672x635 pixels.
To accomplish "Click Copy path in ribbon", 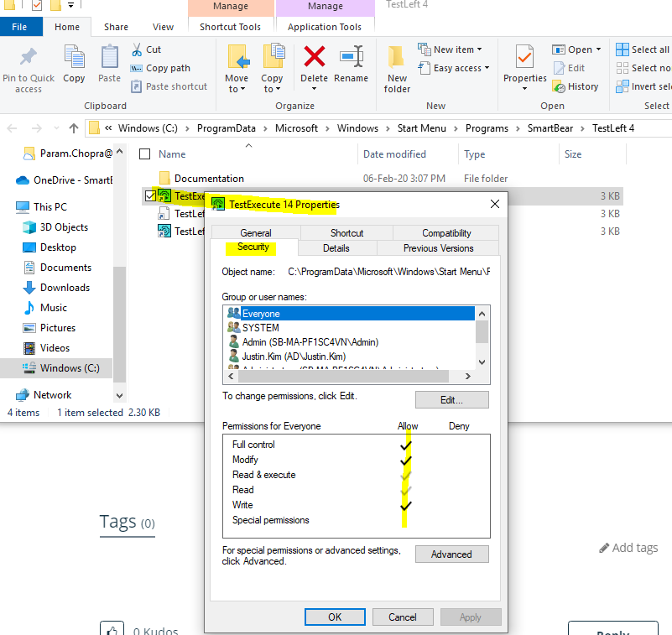I will [160, 68].
